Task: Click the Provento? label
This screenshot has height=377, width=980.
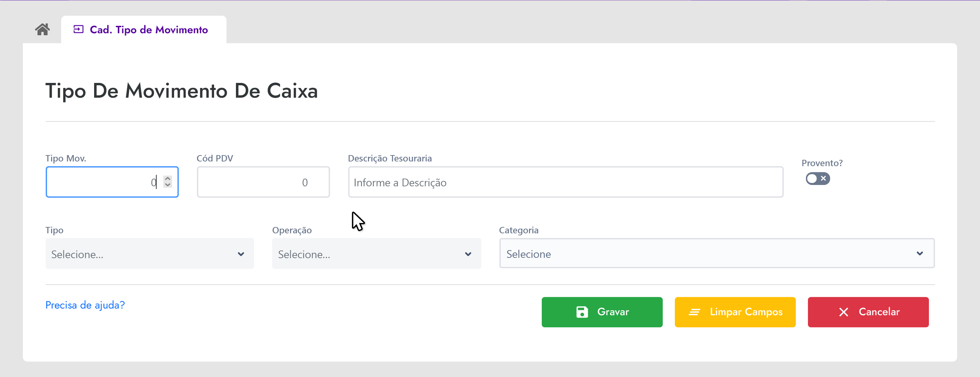Action: pyautogui.click(x=822, y=163)
